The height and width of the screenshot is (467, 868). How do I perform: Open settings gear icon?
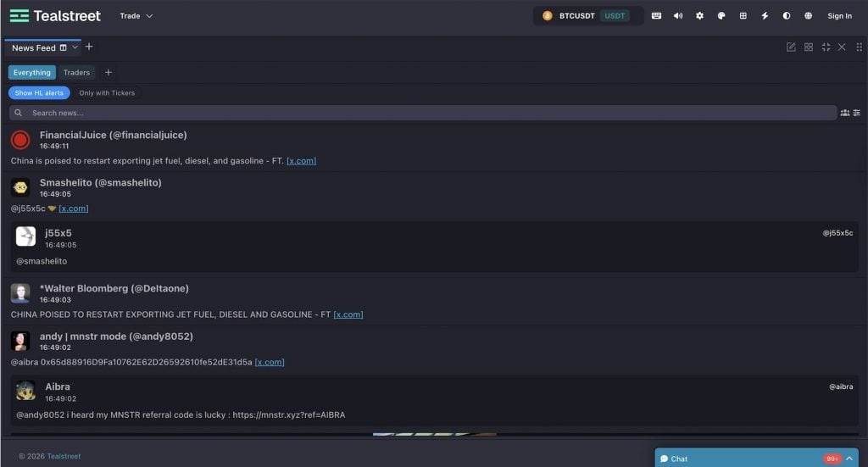tap(699, 15)
